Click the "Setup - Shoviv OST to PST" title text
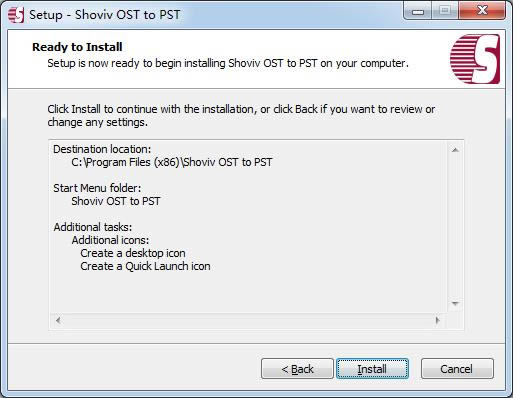 tap(105, 15)
